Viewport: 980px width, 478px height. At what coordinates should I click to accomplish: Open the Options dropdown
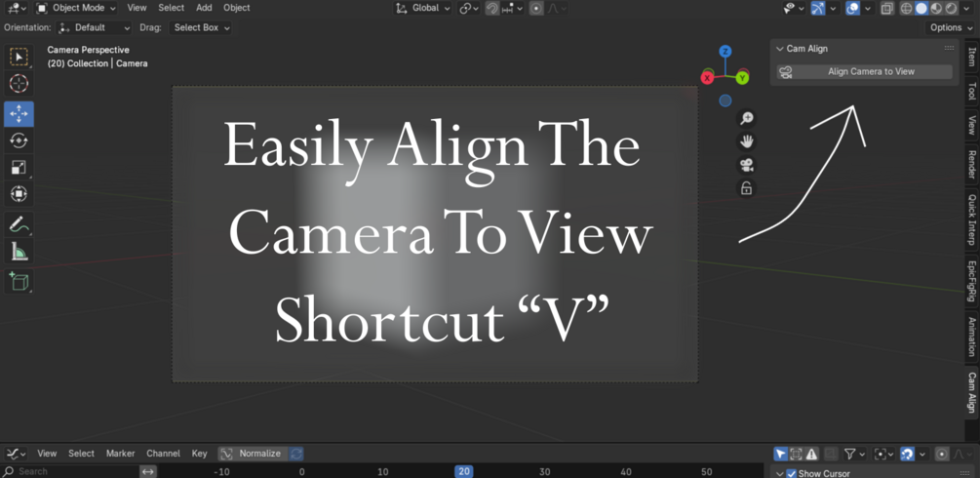[x=950, y=27]
